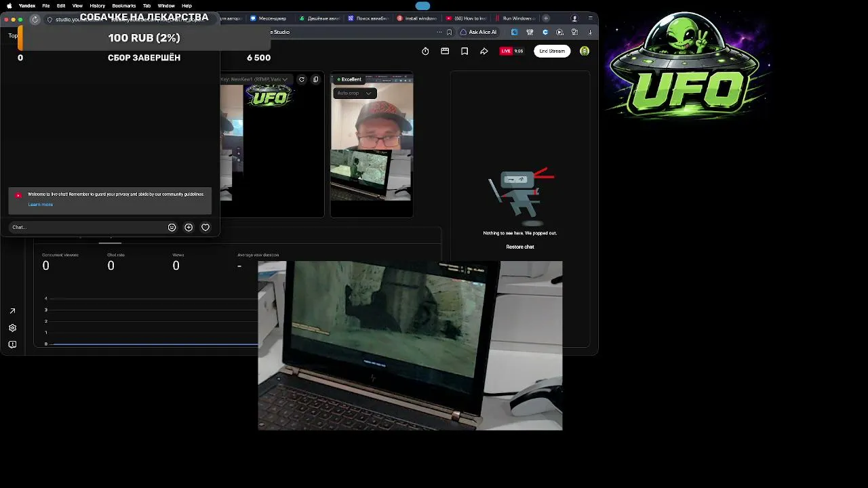
Task: Open the channel account avatar
Action: pos(585,51)
